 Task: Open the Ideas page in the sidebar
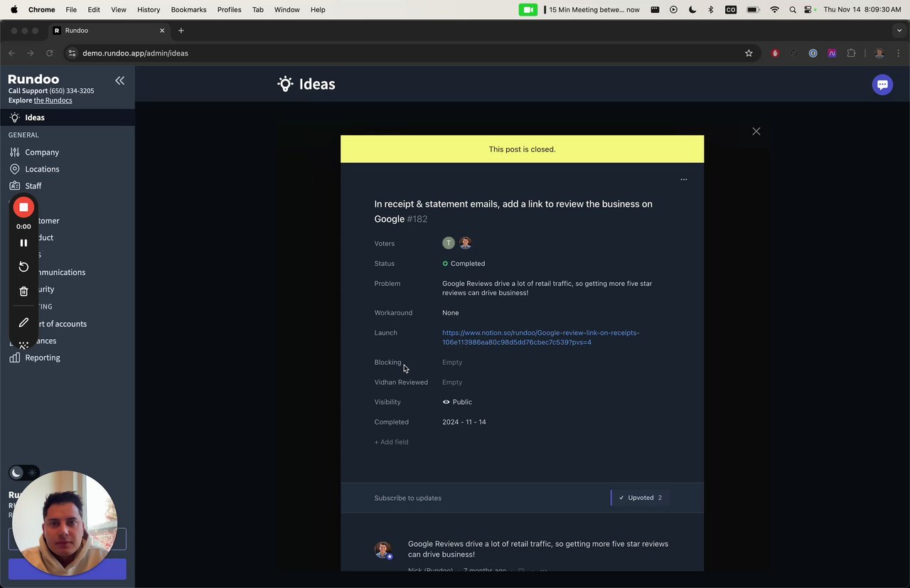pyautogui.click(x=67, y=117)
